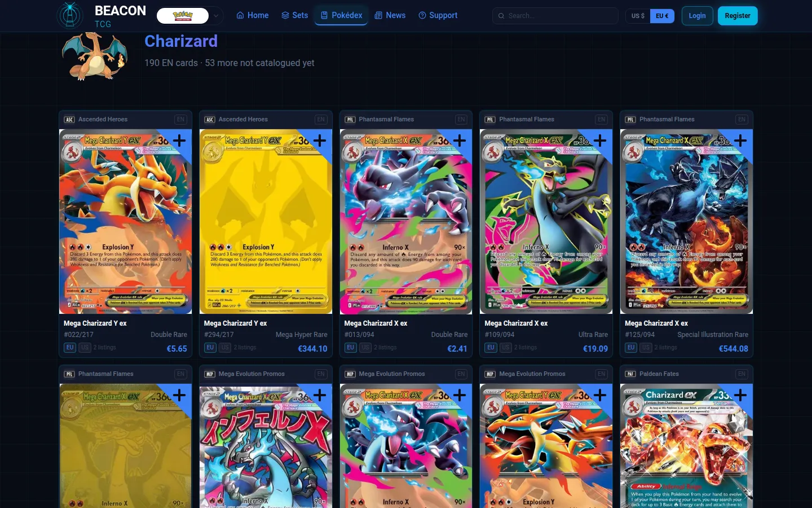Add the Japanese-text Mega Evolution Promos card with plus icon
Image resolution: width=812 pixels, height=508 pixels.
320,395
